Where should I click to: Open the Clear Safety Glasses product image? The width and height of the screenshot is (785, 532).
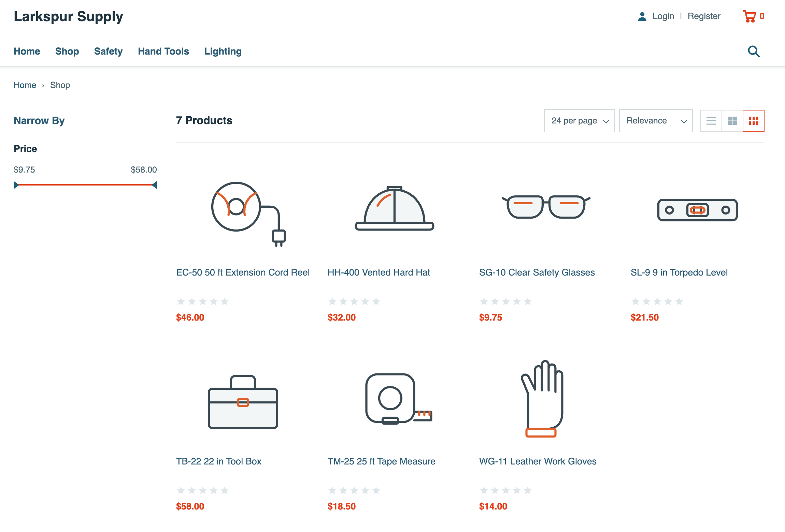546,207
